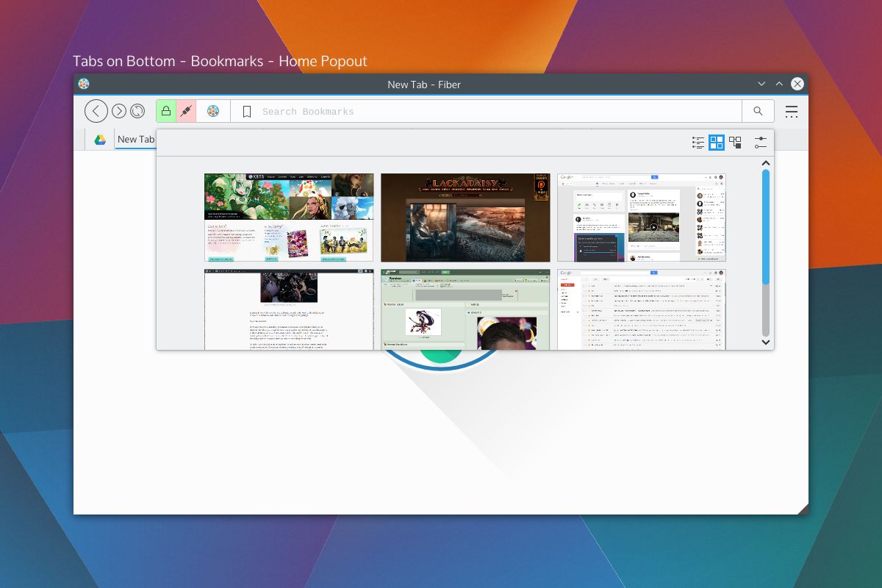Open the bookmark popout settings sliders
Image resolution: width=882 pixels, height=588 pixels.
click(761, 143)
